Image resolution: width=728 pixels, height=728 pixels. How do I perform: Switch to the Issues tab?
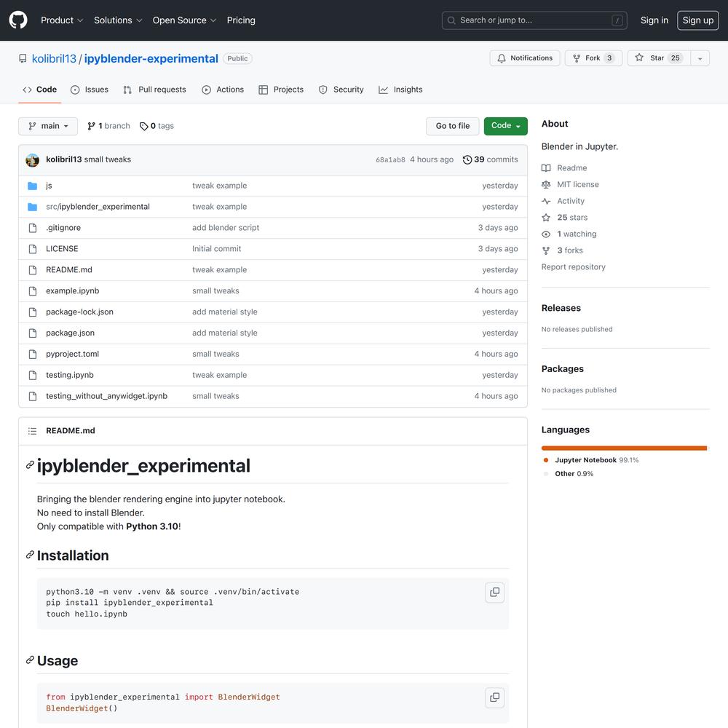tap(90, 90)
